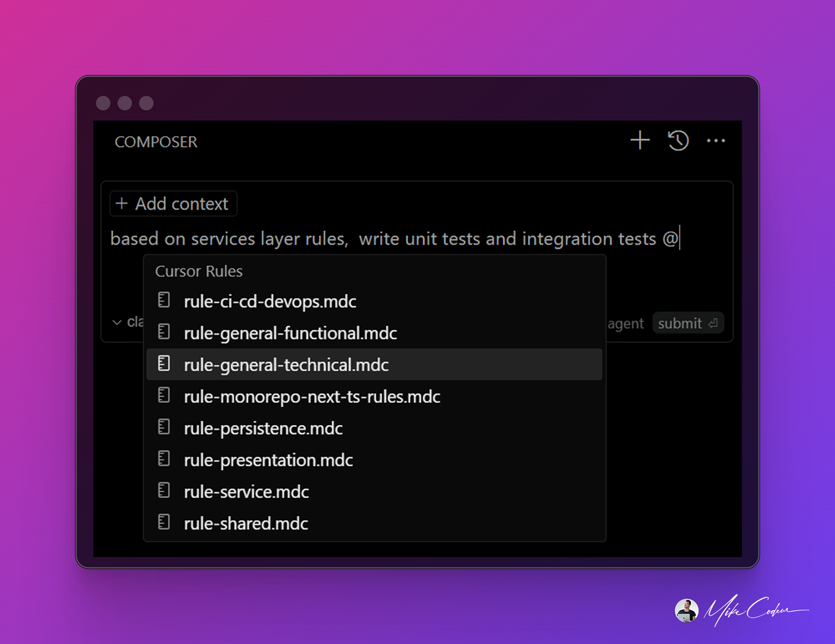Expand the model selector chevron
Screen dimensions: 835x644
(x=117, y=323)
